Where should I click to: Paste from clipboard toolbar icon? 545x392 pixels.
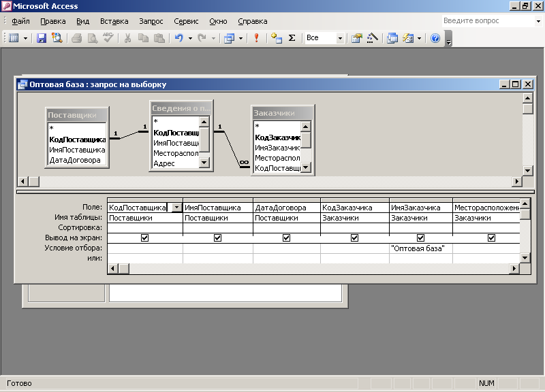click(x=159, y=38)
